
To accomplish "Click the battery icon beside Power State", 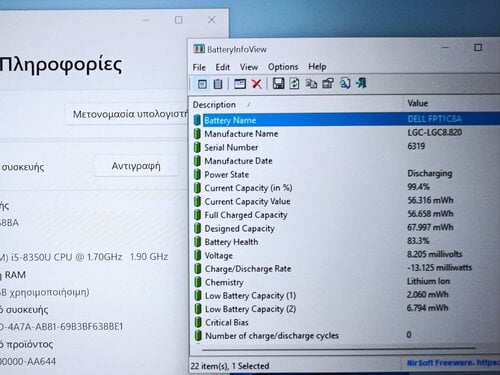I will 198,174.
